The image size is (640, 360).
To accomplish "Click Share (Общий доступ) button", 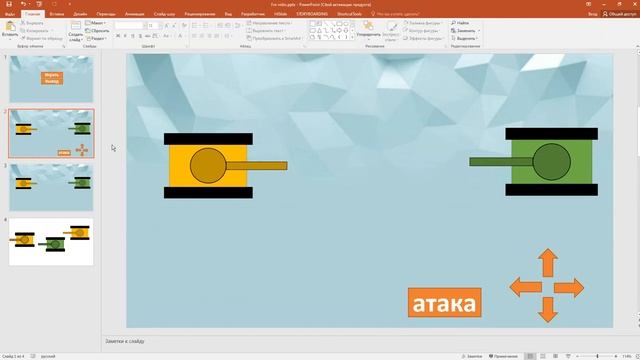I will pos(620,14).
